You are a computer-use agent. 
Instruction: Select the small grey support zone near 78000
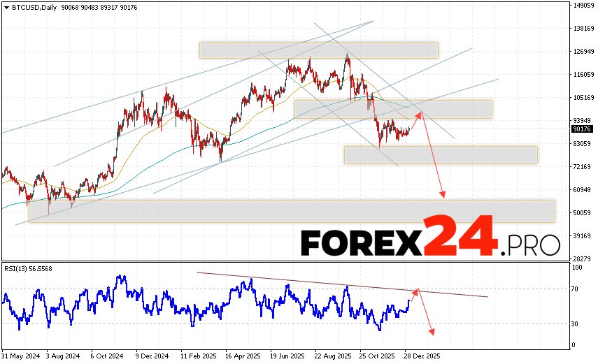(440, 154)
